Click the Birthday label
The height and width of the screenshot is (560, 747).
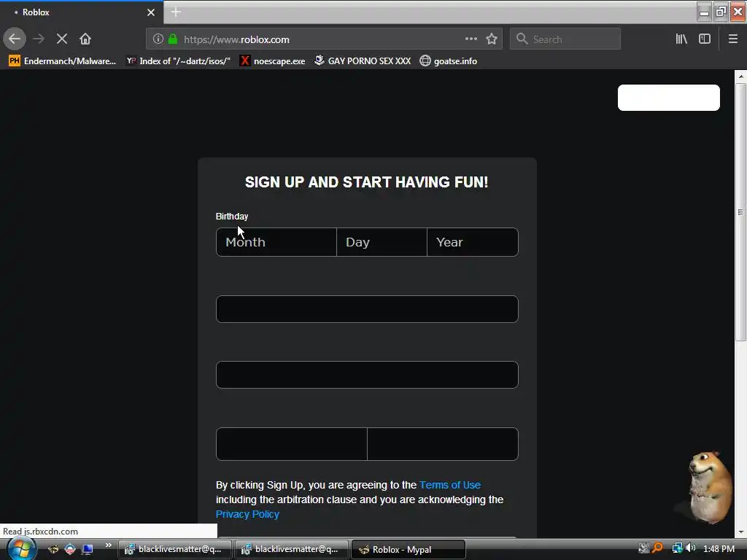(232, 216)
